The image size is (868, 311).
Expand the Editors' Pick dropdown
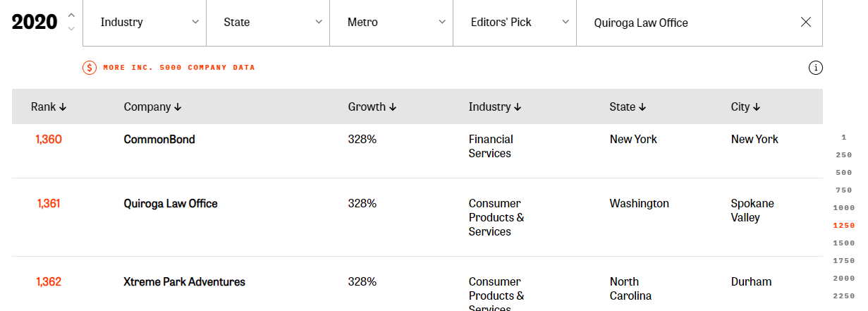(515, 23)
